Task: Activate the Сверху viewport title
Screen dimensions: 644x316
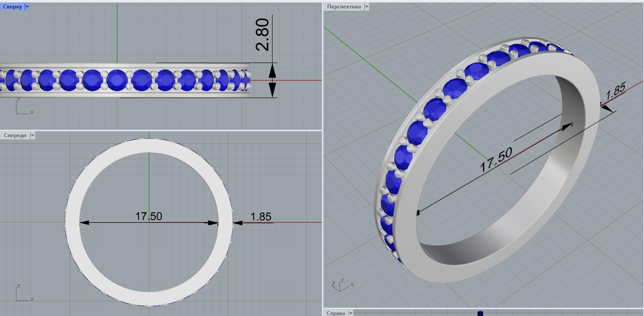Action: pos(12,7)
